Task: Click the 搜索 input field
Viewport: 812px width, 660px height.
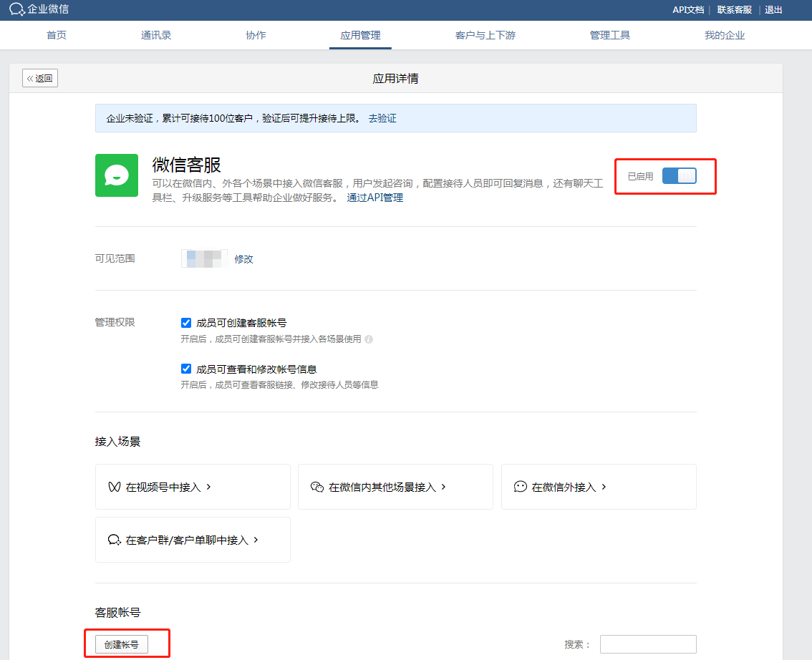Action: (x=648, y=644)
